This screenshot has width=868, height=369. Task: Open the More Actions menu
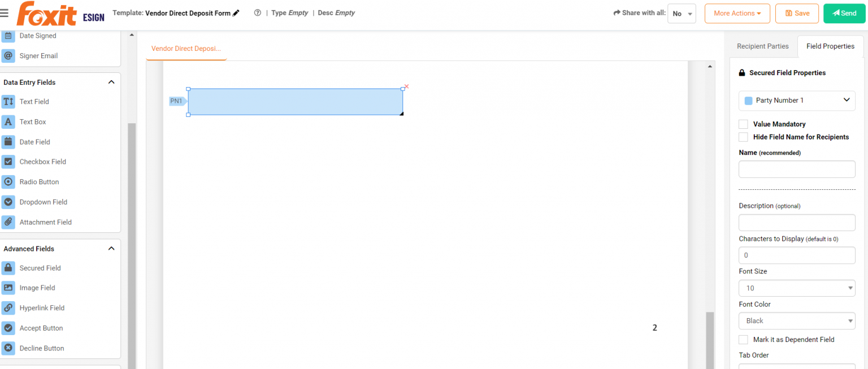coord(737,13)
